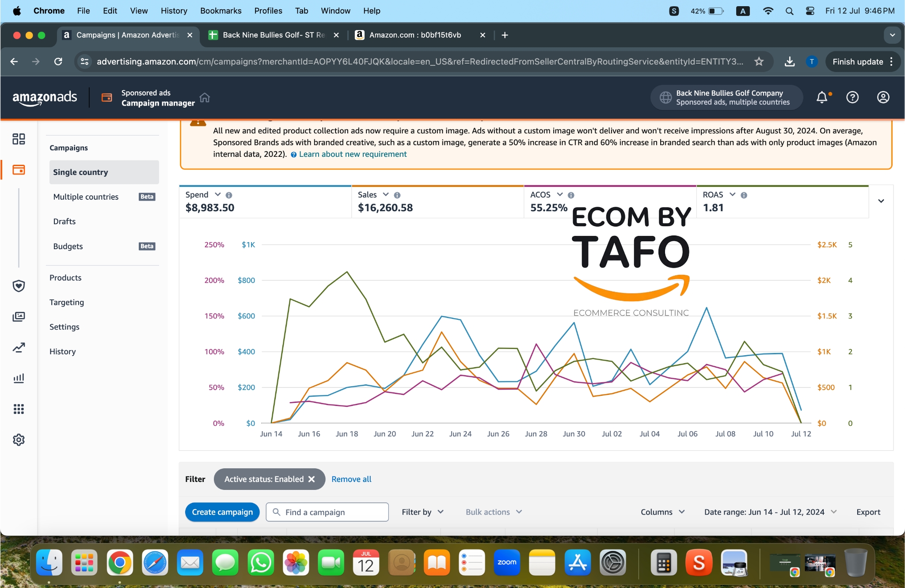Click the notifications bell icon
The height and width of the screenshot is (588, 905).
[x=821, y=97]
